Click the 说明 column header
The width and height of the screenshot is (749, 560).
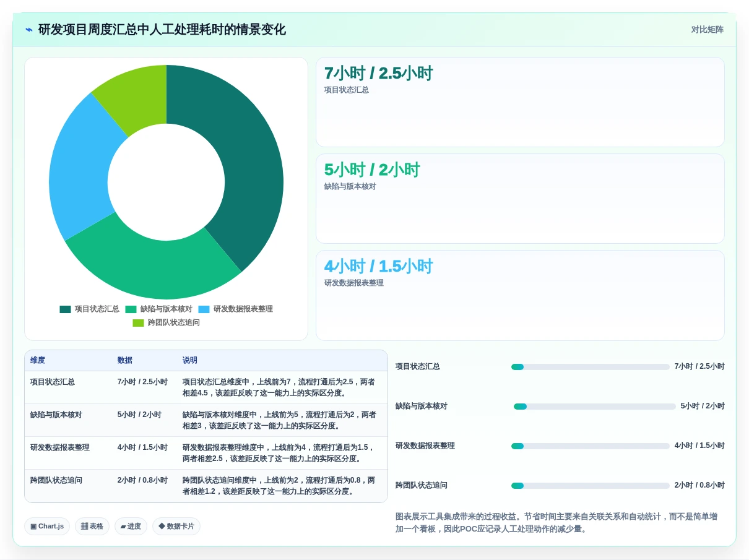(190, 361)
